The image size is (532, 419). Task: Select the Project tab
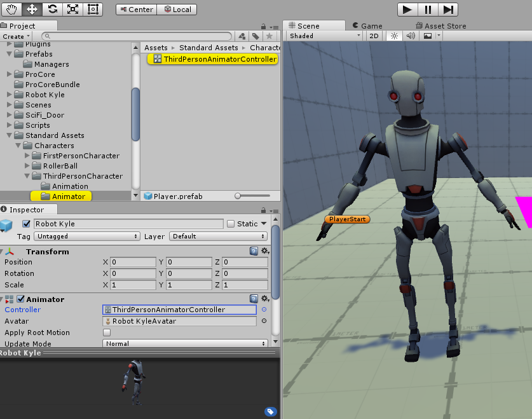[29, 26]
